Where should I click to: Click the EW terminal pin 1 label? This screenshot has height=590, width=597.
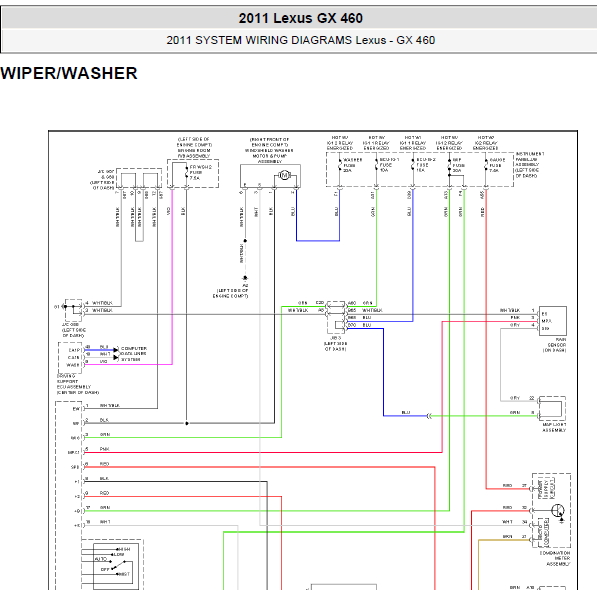(77, 409)
